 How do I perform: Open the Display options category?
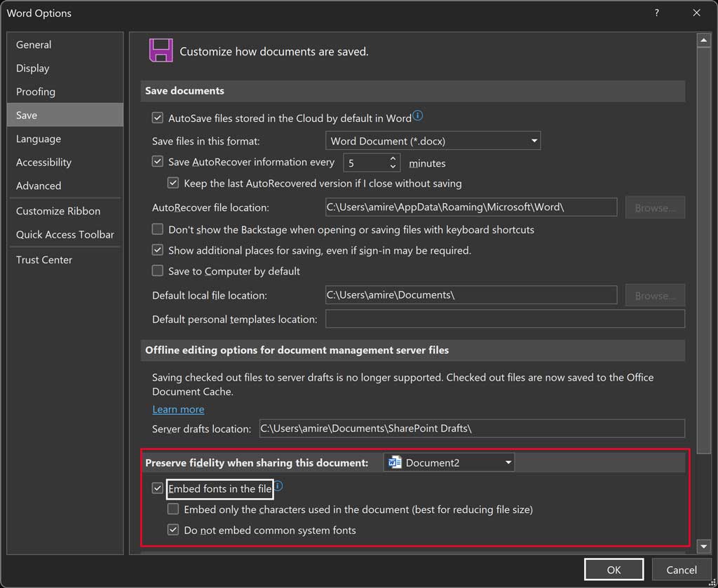tap(65, 68)
